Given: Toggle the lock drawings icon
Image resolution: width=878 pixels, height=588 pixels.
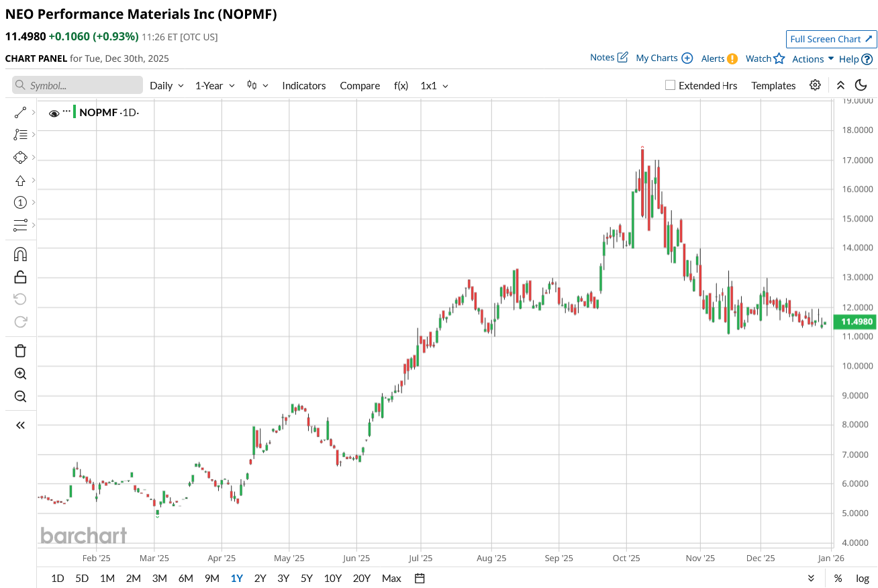Looking at the screenshot, I should (x=20, y=277).
